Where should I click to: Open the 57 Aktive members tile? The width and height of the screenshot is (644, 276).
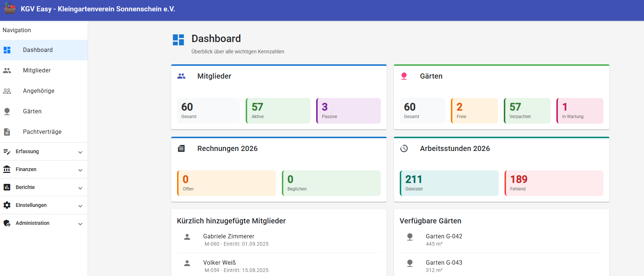[278, 111]
